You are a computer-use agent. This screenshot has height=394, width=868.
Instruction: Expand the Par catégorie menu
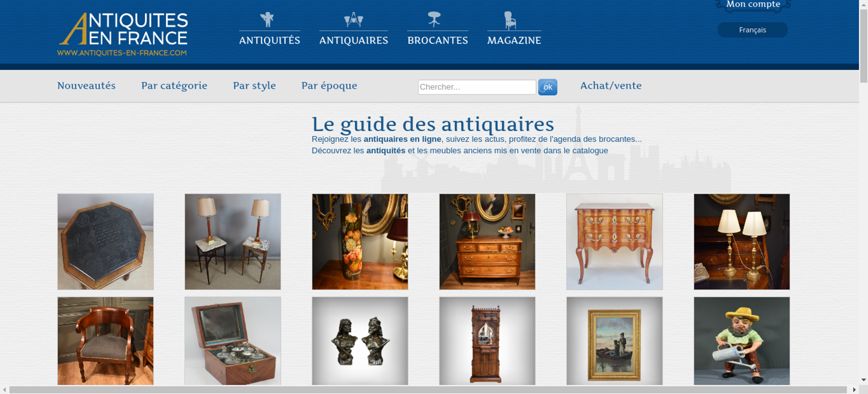tap(174, 86)
